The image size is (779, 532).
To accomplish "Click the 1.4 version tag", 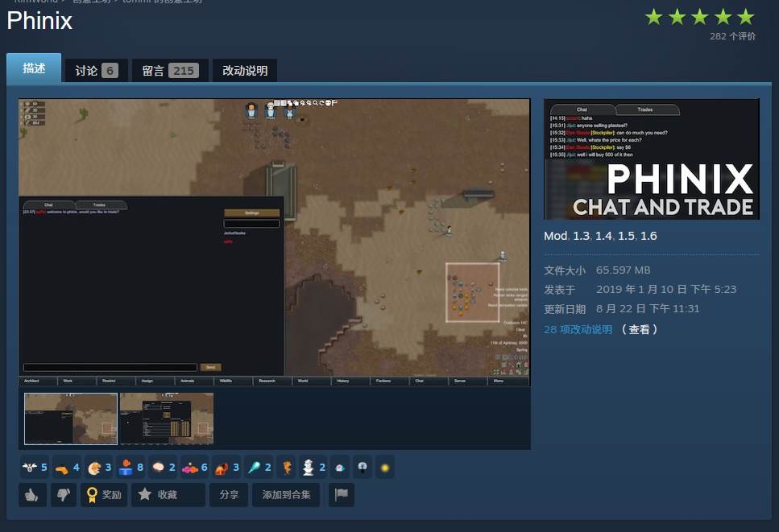I will click(603, 236).
